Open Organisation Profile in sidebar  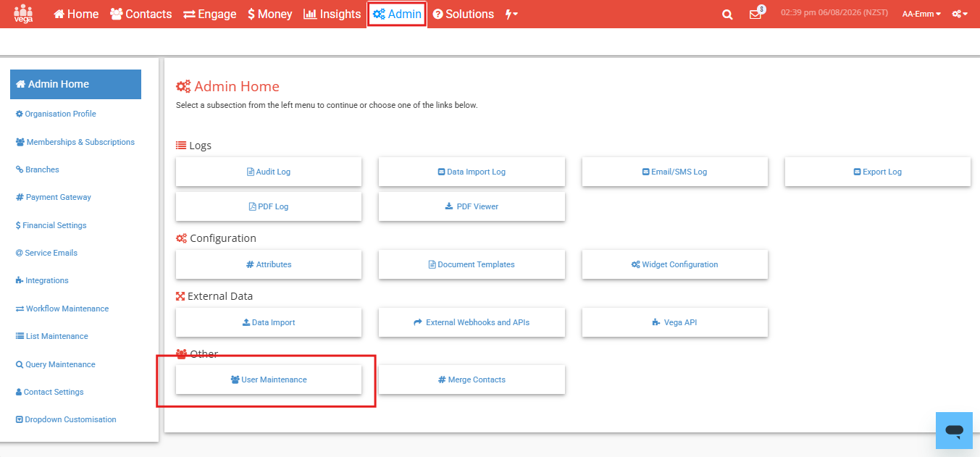point(56,114)
